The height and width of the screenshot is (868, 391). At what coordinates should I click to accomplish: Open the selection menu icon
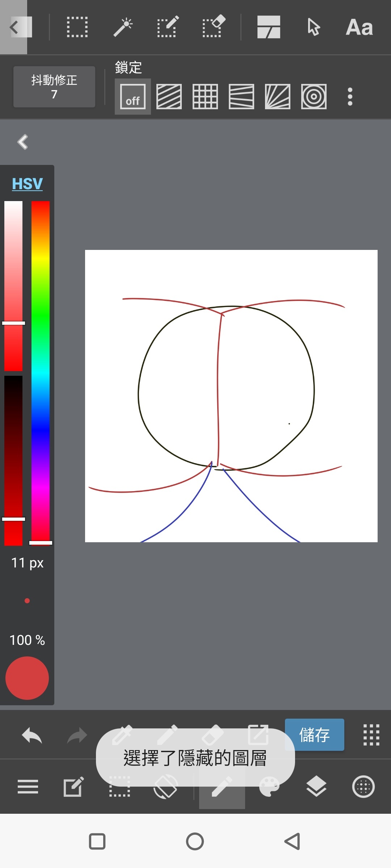(120, 787)
